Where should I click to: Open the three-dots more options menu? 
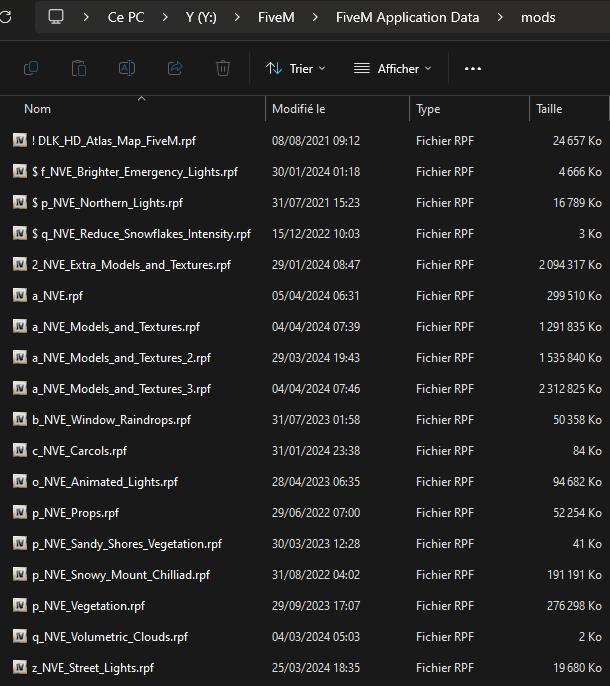[x=473, y=69]
